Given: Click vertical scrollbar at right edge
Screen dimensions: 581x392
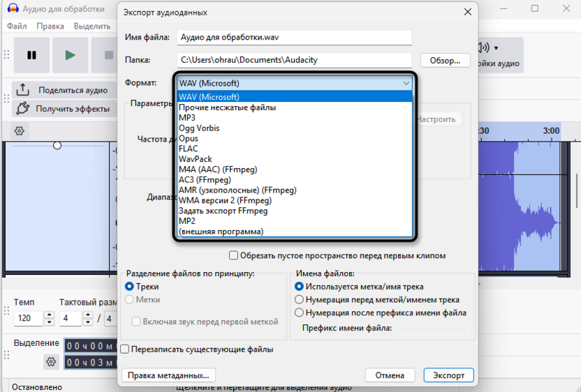Looking at the screenshot, I should (x=577, y=190).
